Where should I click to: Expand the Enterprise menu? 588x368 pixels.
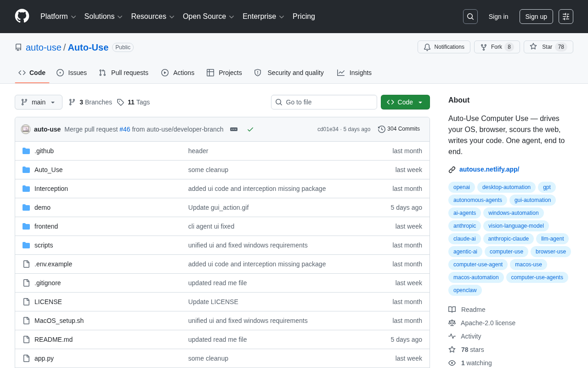(x=263, y=17)
